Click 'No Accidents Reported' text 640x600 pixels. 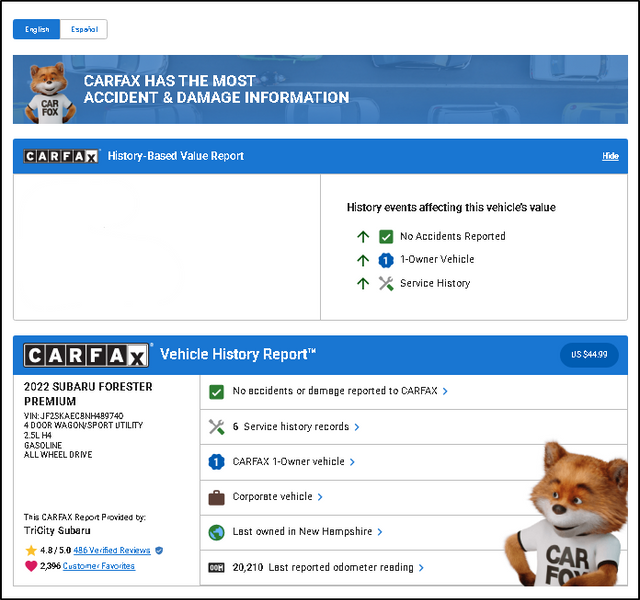tap(453, 236)
